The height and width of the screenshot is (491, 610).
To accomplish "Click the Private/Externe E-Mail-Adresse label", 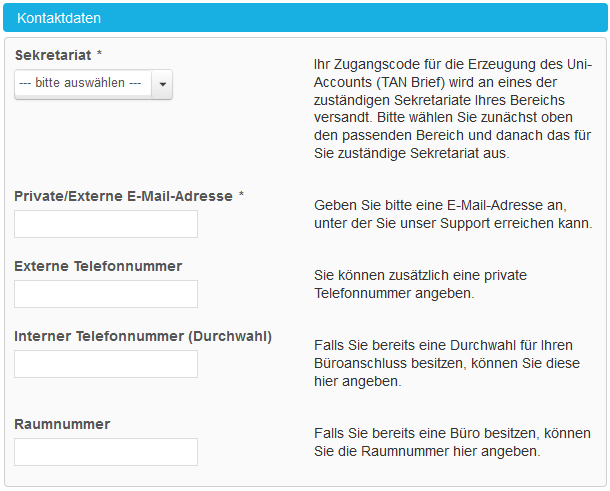I will (123, 196).
